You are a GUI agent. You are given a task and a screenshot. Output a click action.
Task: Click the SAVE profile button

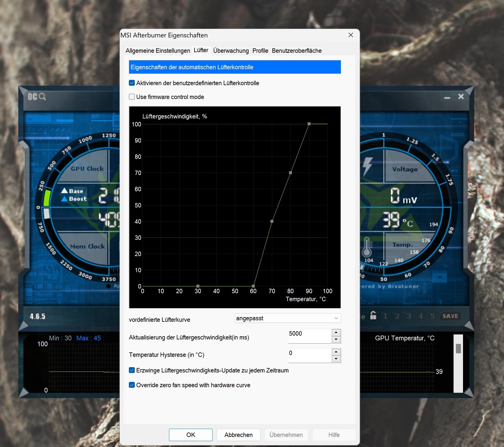click(450, 316)
